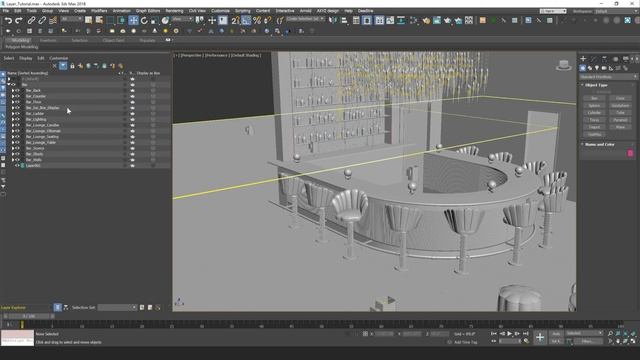
Task: Click the Unlink Selection icon
Action: point(42,20)
